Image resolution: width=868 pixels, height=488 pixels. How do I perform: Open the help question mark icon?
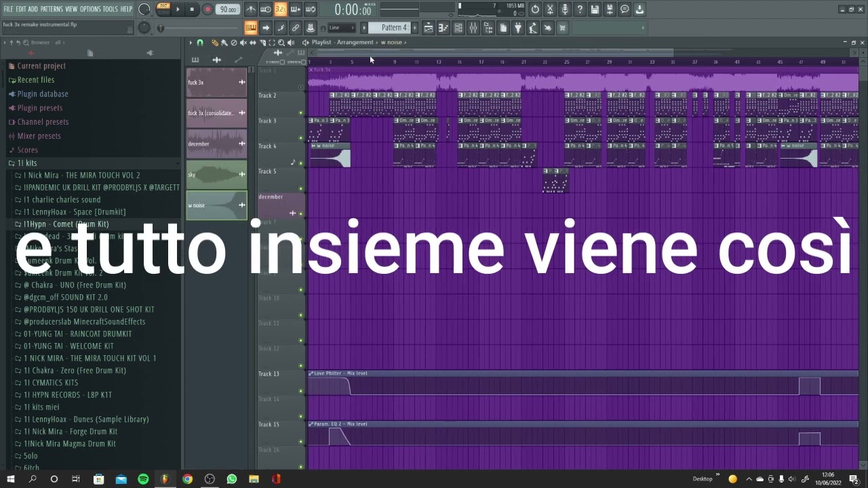[580, 9]
